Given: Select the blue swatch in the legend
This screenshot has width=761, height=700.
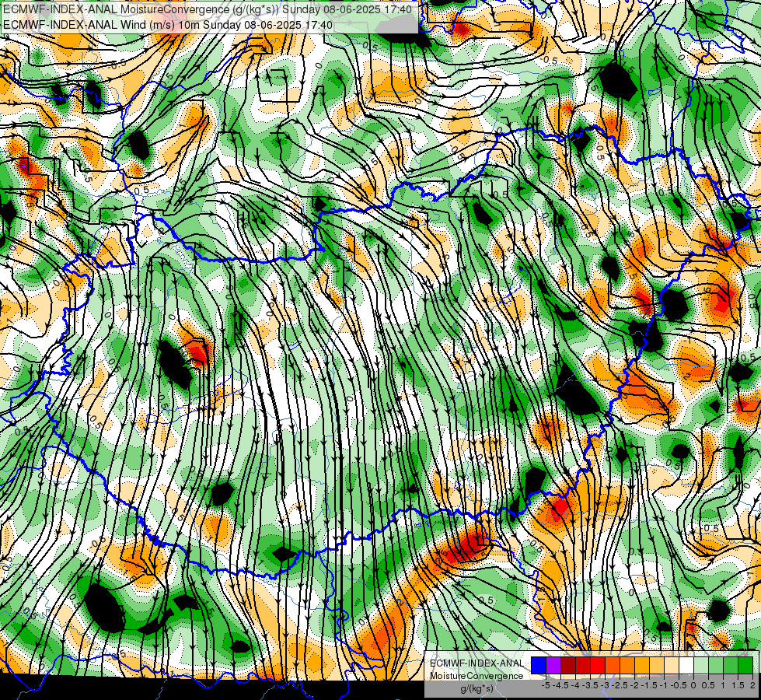Looking at the screenshot, I should pos(539,665).
